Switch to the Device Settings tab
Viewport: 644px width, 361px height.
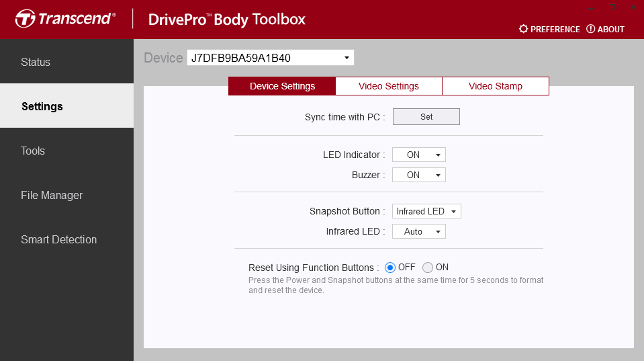(x=282, y=86)
